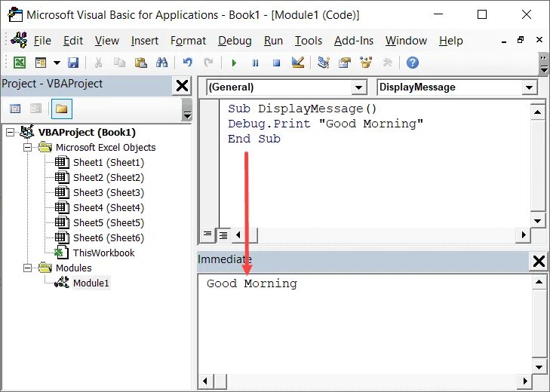Run the macro with green play icon
This screenshot has width=550, height=392.
pyautogui.click(x=235, y=63)
